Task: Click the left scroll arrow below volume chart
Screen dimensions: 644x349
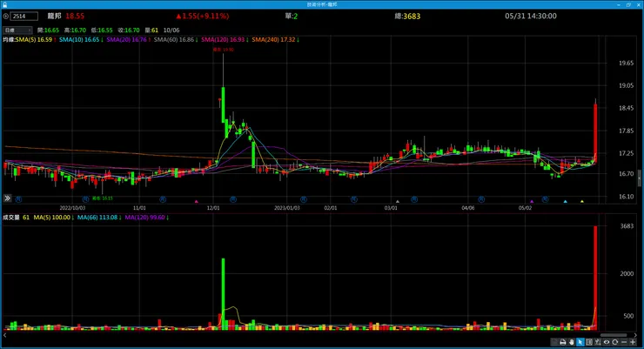Action: [5, 335]
